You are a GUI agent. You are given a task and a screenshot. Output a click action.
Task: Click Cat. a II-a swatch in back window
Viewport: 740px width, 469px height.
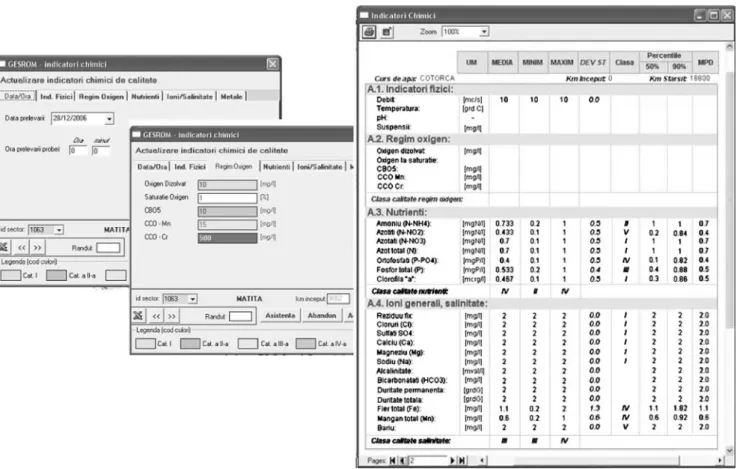click(56, 276)
